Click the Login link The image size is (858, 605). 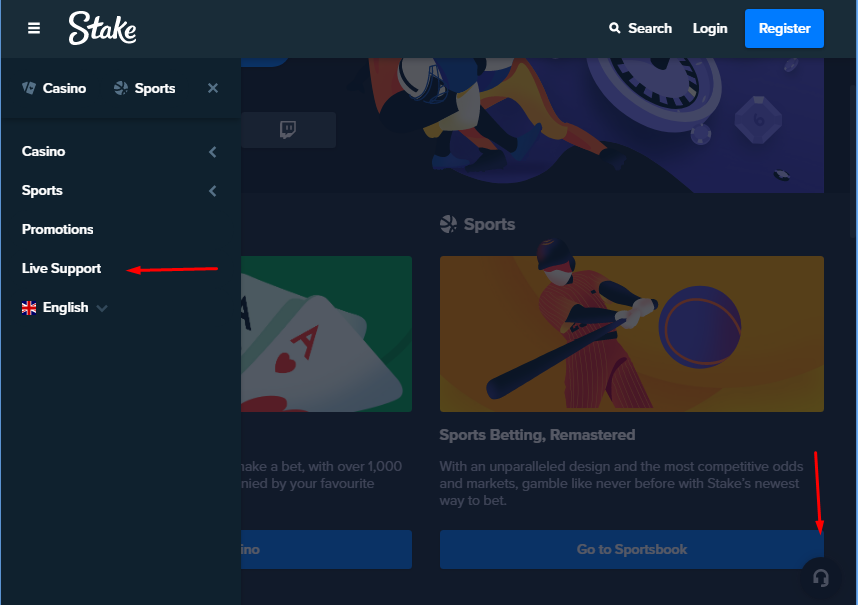point(710,28)
